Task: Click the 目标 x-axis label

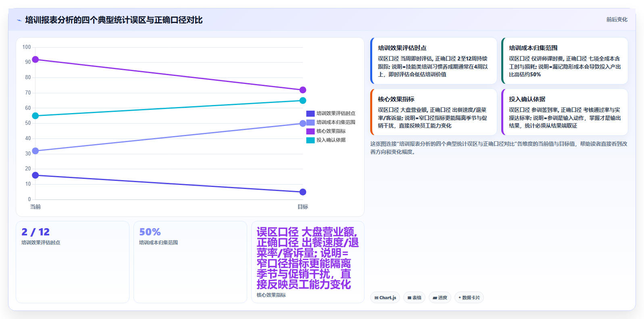Action: (x=303, y=207)
